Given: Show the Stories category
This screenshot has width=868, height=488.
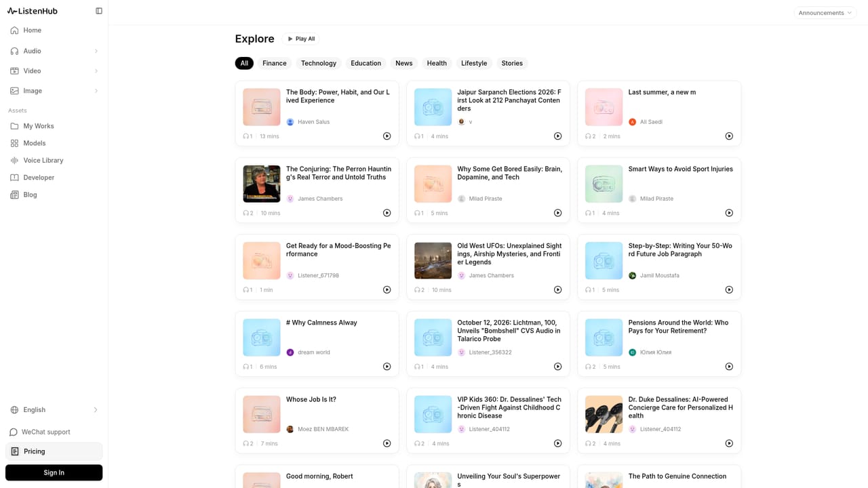Looking at the screenshot, I should click(x=512, y=63).
